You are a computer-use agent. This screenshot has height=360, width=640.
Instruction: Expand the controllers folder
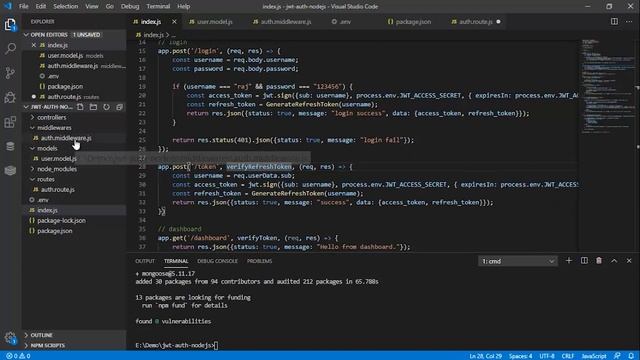tap(51, 117)
